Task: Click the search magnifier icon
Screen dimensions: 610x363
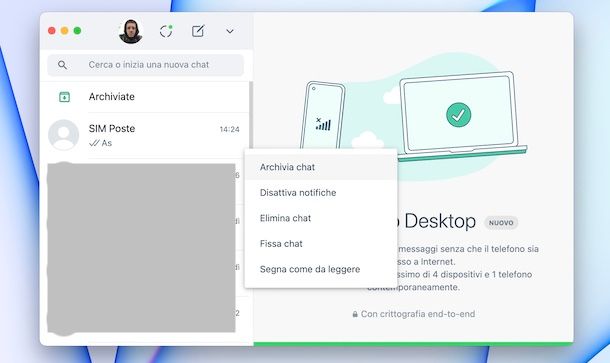Action: tap(62, 65)
